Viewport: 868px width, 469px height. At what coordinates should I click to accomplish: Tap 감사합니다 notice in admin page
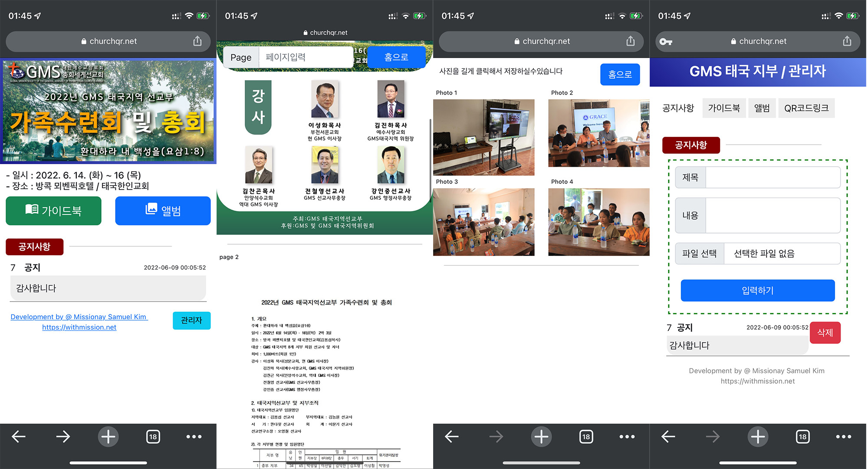[737, 346]
